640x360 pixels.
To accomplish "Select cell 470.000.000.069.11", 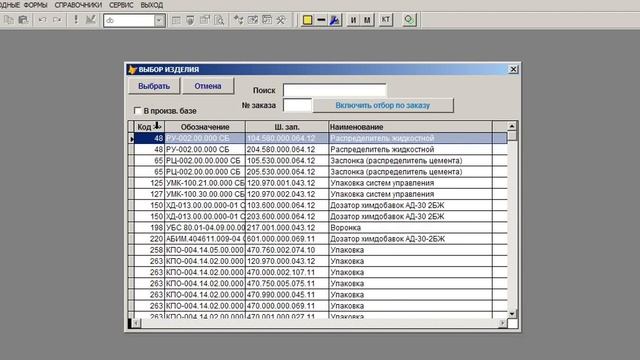I will click(x=287, y=306).
